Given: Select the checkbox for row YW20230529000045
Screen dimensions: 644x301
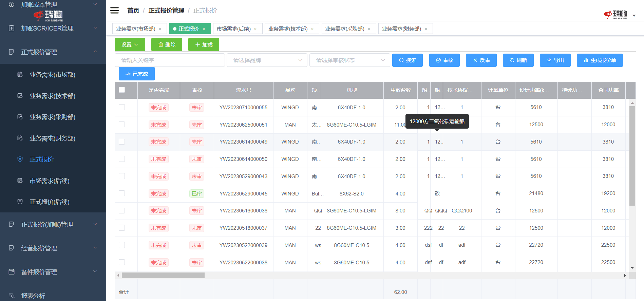Looking at the screenshot, I should [x=122, y=193].
